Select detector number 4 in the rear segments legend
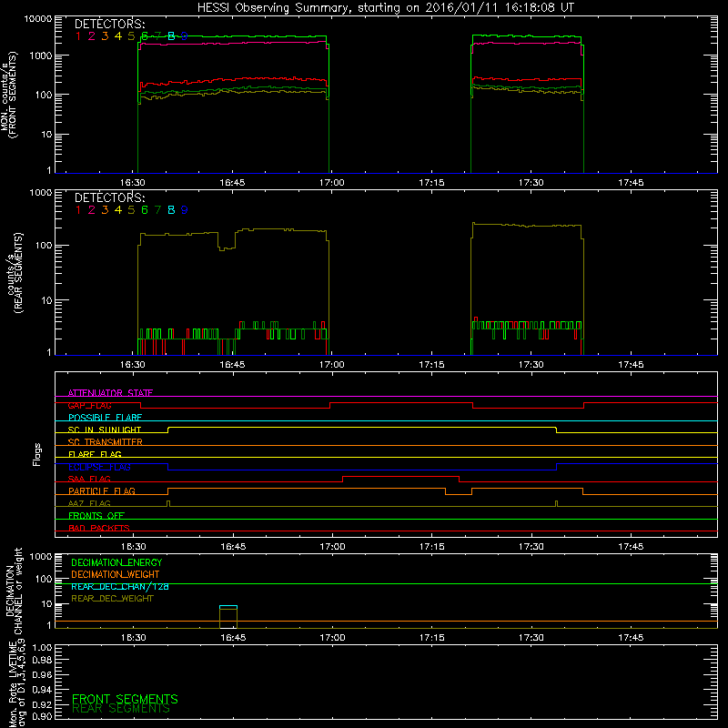Viewport: 728px width, 728px height. [x=118, y=210]
